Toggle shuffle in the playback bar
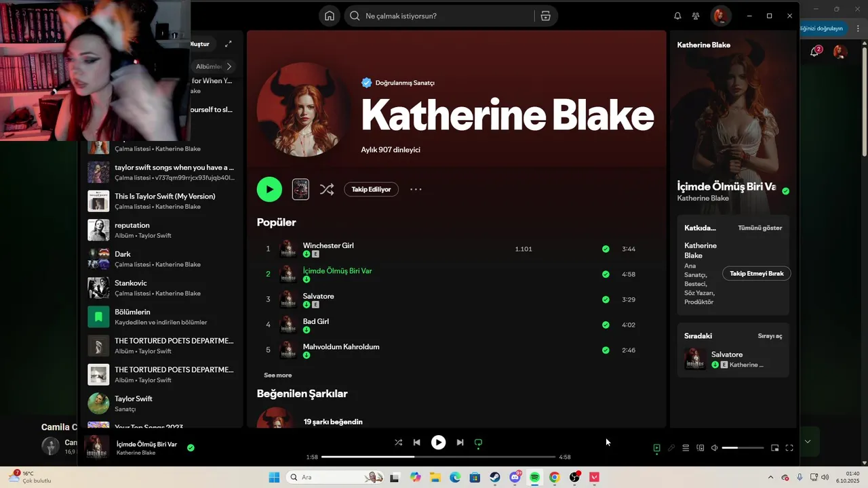868x488 pixels. (x=398, y=443)
